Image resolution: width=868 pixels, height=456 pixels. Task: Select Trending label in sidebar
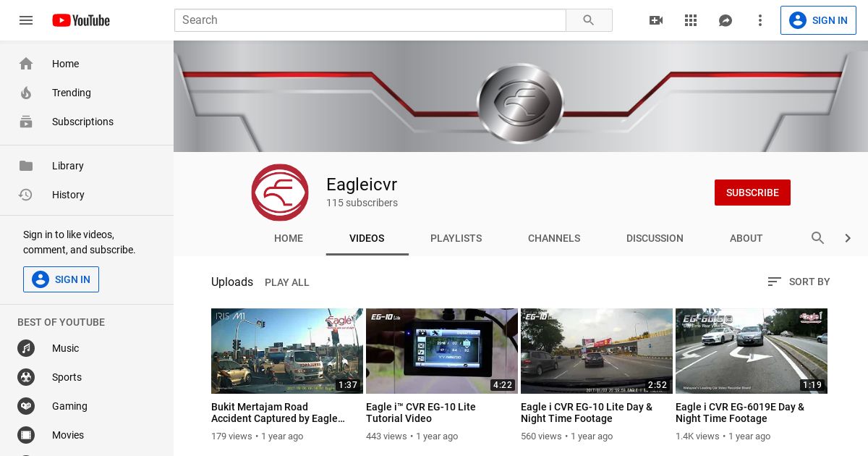click(x=72, y=93)
